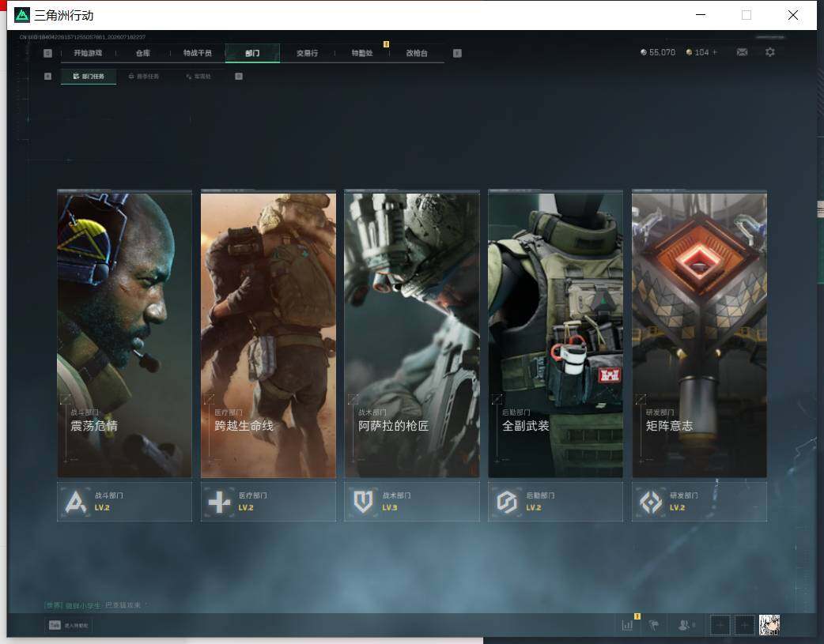
Task: Open the 震荡危情 operator poster
Action: pos(124,334)
